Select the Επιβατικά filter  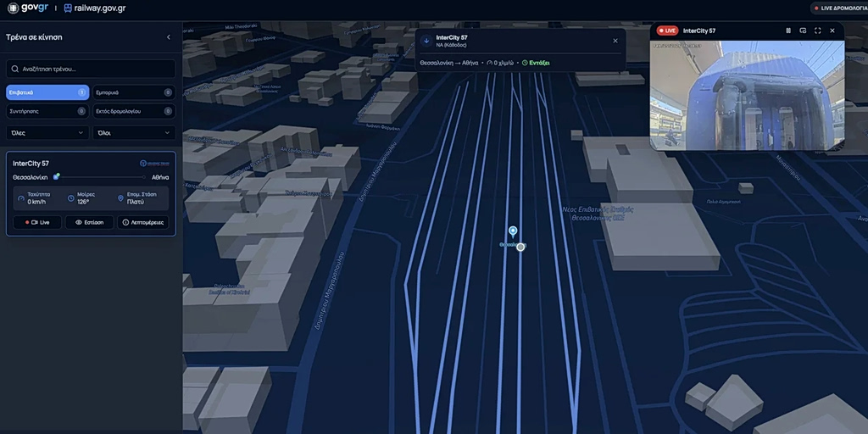47,92
